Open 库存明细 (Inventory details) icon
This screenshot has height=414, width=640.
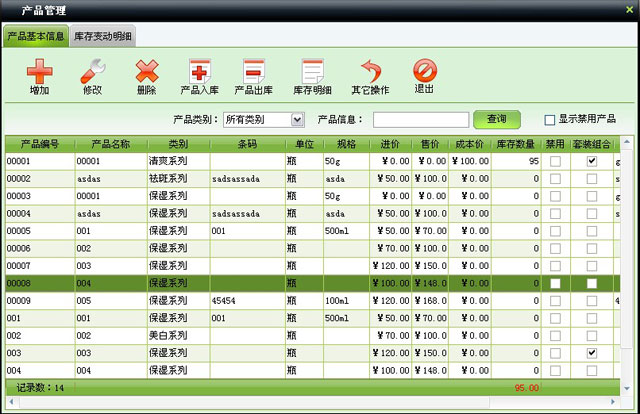click(x=312, y=71)
